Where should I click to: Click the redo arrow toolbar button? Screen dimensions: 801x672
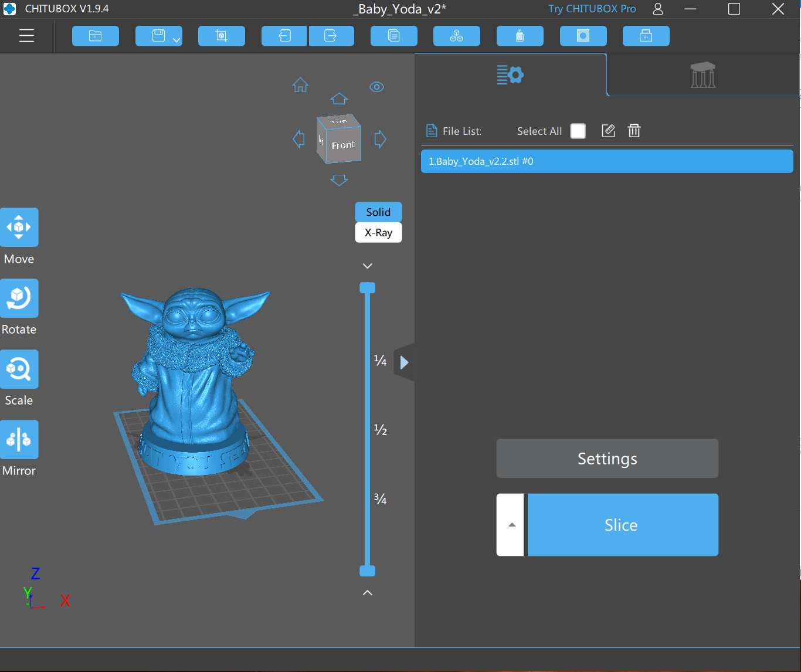(x=331, y=36)
